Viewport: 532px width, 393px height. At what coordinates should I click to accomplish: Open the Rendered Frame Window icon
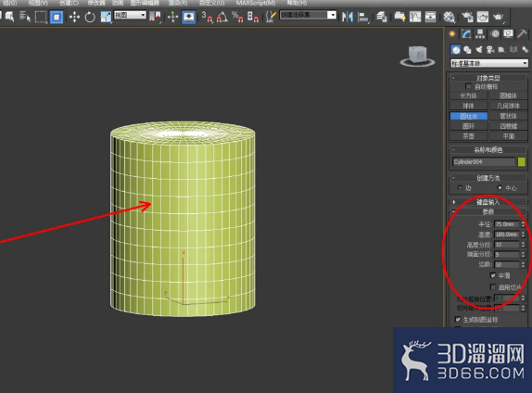(483, 17)
